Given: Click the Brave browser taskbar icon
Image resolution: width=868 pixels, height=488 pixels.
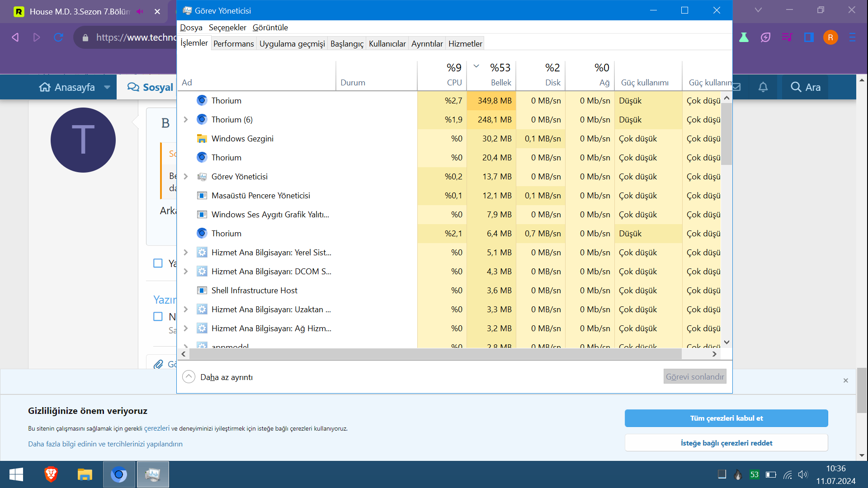Looking at the screenshot, I should pyautogui.click(x=51, y=474).
